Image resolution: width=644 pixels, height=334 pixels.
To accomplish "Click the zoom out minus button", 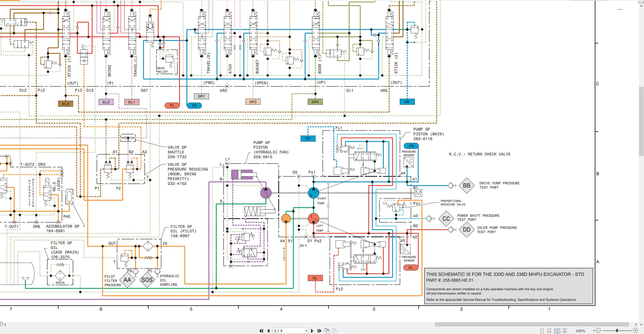I will (598, 330).
